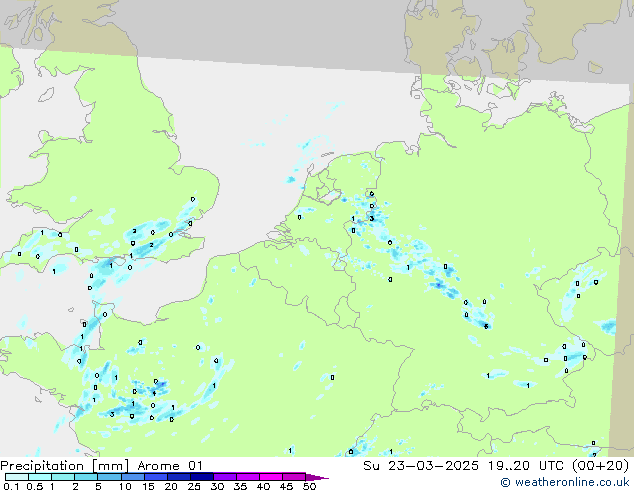Click the 45–50 mm legend swatch
Image resolution: width=634 pixels, height=490 pixels.
click(294, 477)
